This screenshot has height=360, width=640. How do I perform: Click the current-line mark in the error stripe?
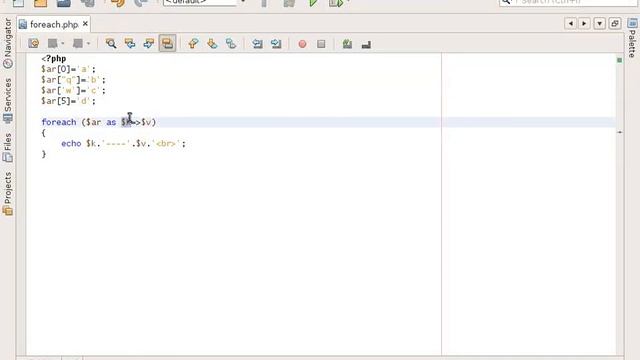[x=620, y=132]
